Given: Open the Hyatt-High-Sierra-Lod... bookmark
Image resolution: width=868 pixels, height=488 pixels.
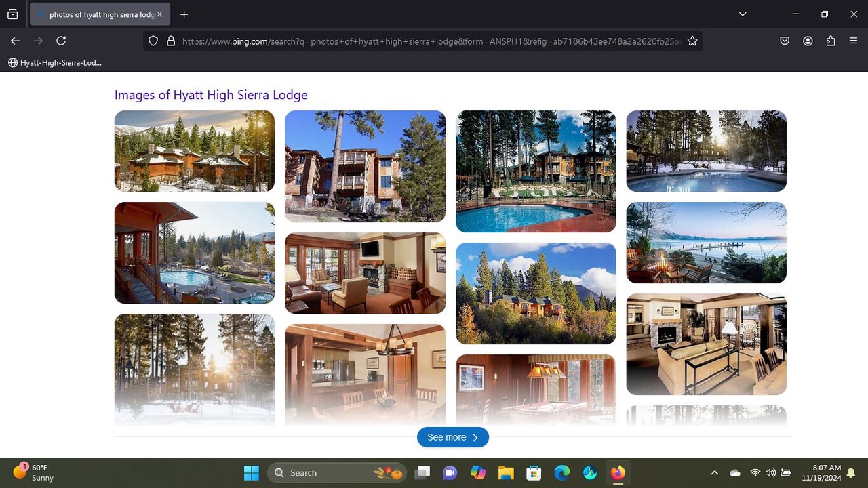Looking at the screenshot, I should click(x=55, y=62).
